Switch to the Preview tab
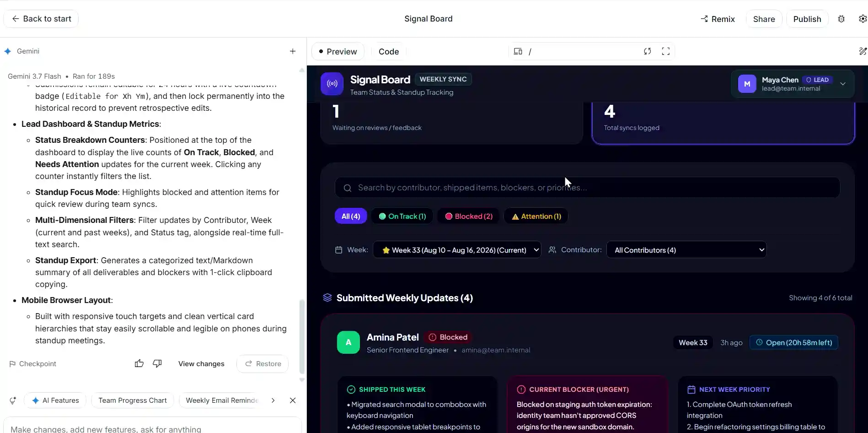This screenshot has height=433, width=868. 338,51
